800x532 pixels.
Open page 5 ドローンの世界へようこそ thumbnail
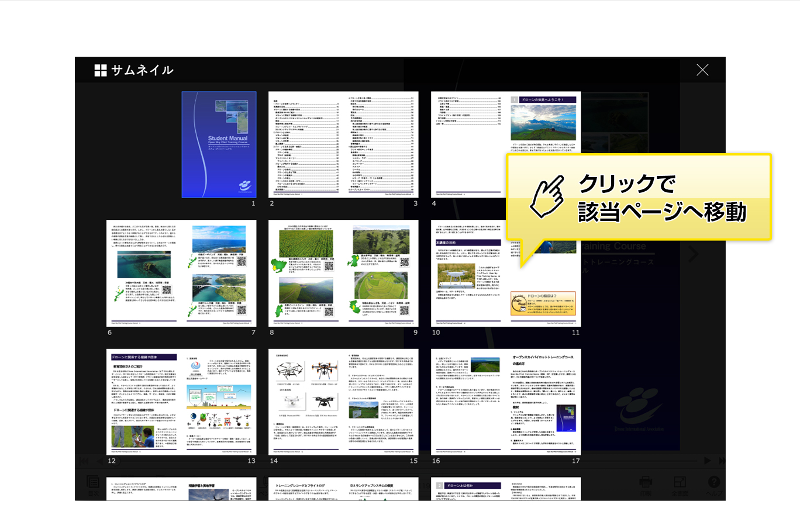click(543, 123)
